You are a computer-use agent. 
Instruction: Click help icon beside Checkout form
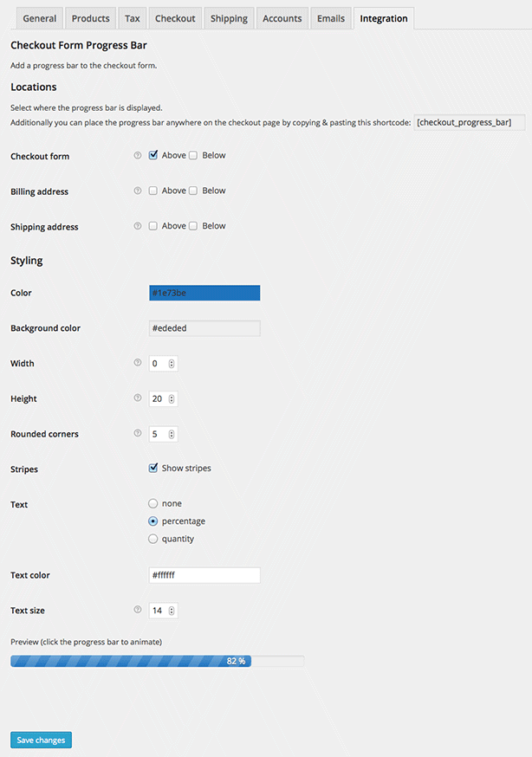click(137, 156)
